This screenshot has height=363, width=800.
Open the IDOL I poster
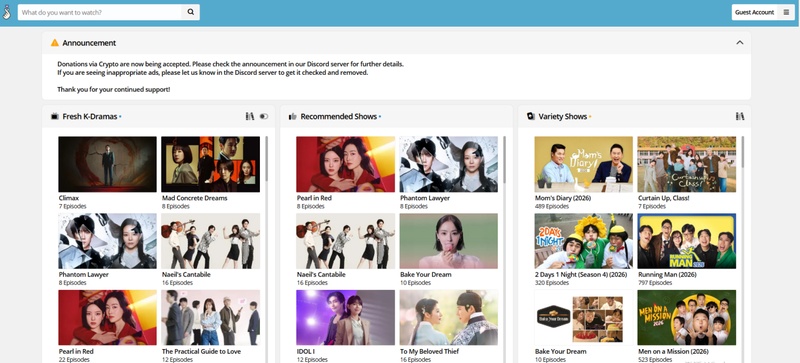point(345,318)
